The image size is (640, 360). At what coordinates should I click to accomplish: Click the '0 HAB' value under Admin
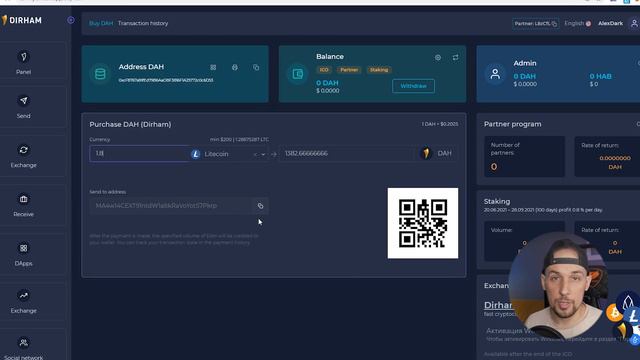600,76
